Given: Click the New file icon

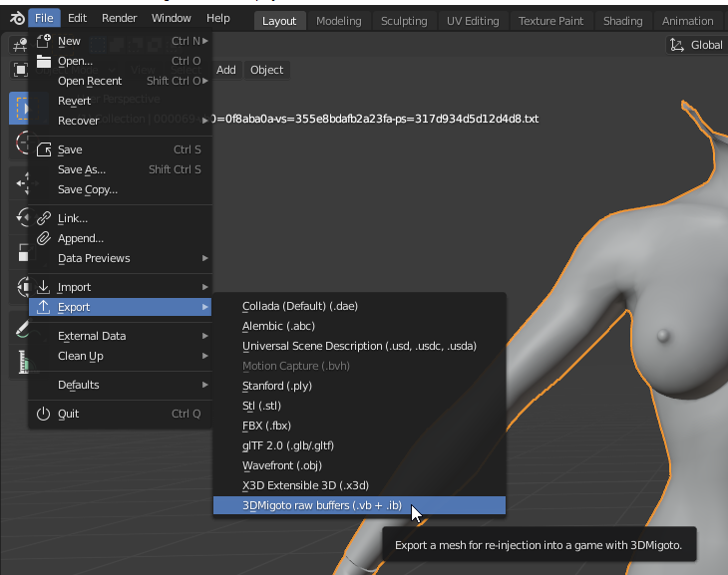Looking at the screenshot, I should [44, 41].
